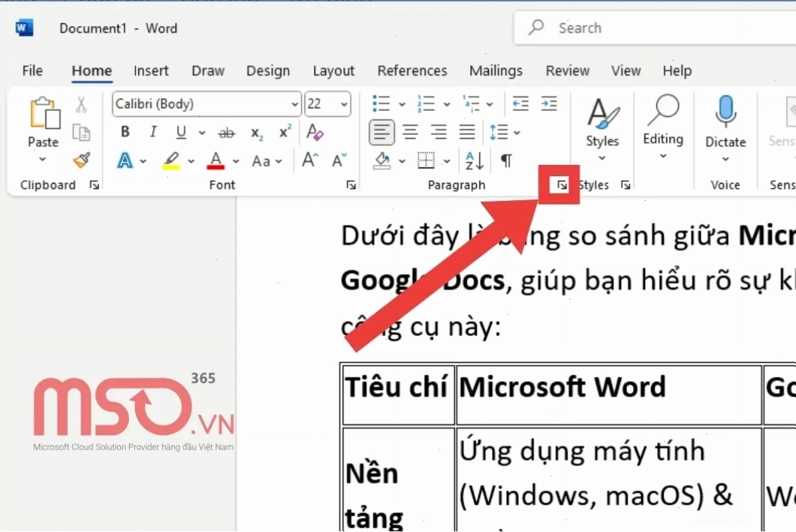
Task: Open font name Calibri dropdown
Action: [295, 104]
